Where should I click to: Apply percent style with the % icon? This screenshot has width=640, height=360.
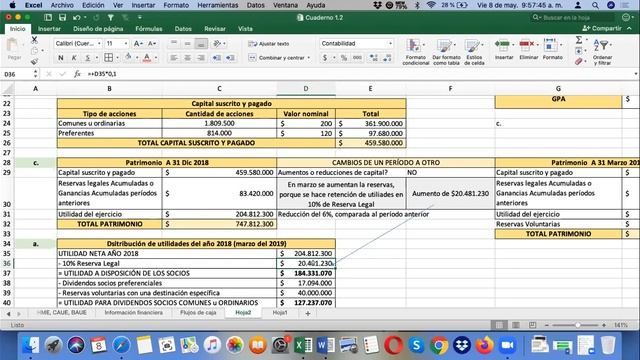point(344,58)
